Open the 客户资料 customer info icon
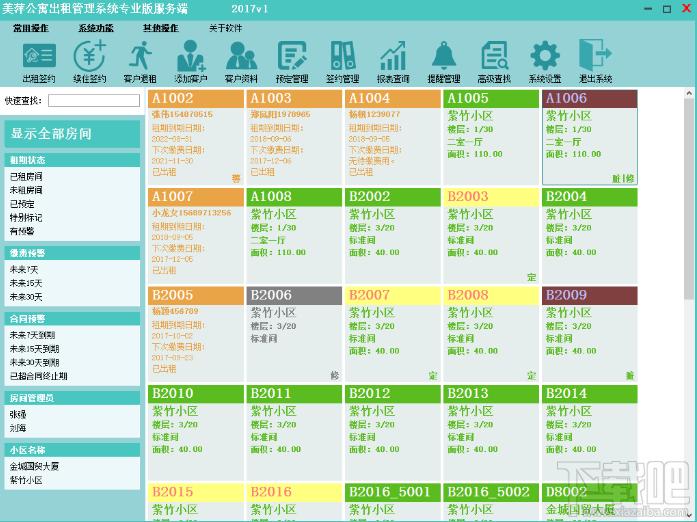This screenshot has height=522, width=697. click(241, 62)
